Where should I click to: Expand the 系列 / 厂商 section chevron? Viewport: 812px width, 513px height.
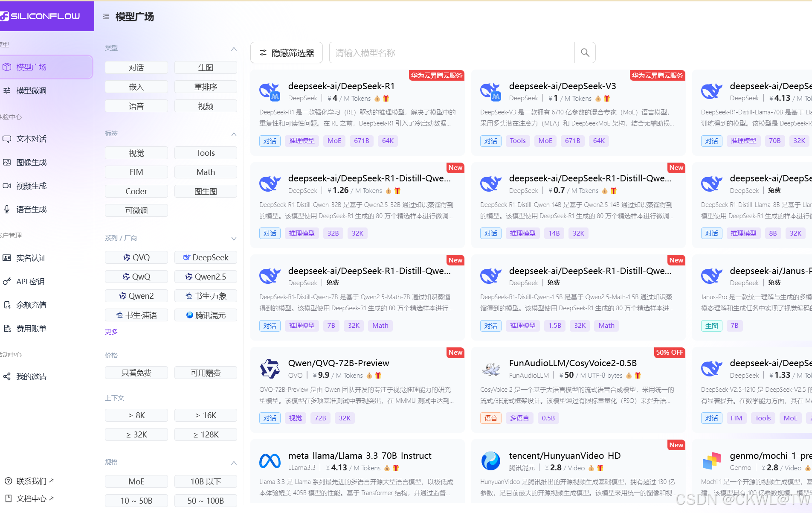coord(234,238)
